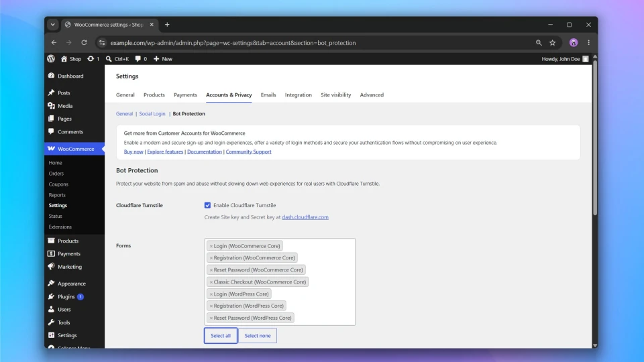The image size is (644, 362).
Task: Open Payments in the sidebar
Action: click(64, 253)
